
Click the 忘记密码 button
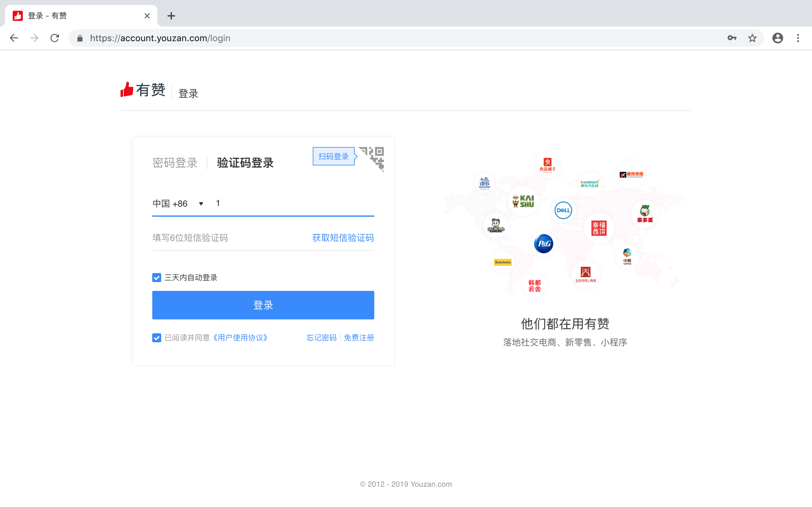tap(322, 337)
